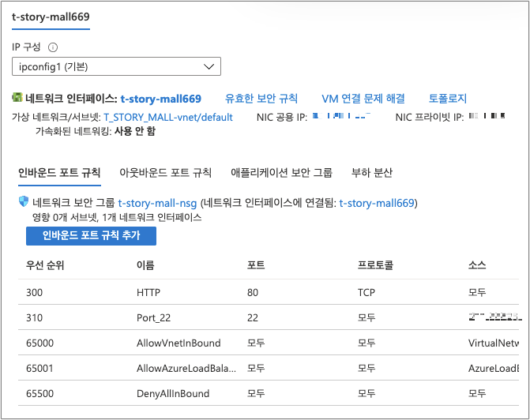The width and height of the screenshot is (530, 420).
Task: Click the blue shield security group icon
Action: pyautogui.click(x=24, y=202)
